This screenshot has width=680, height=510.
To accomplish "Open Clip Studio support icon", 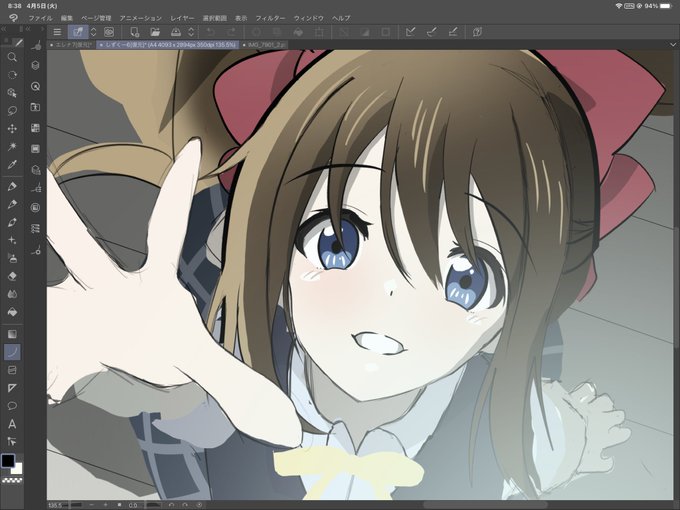I will tap(477, 32).
